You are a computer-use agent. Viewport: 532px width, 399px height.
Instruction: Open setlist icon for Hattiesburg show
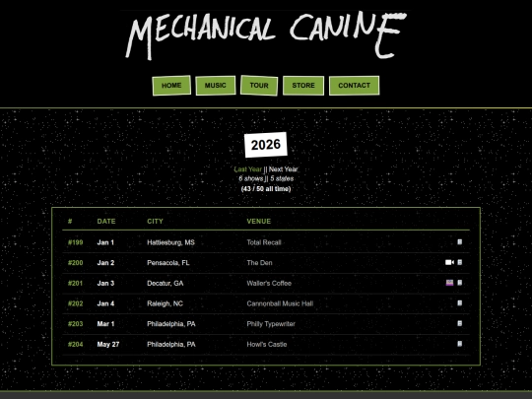[x=460, y=242]
